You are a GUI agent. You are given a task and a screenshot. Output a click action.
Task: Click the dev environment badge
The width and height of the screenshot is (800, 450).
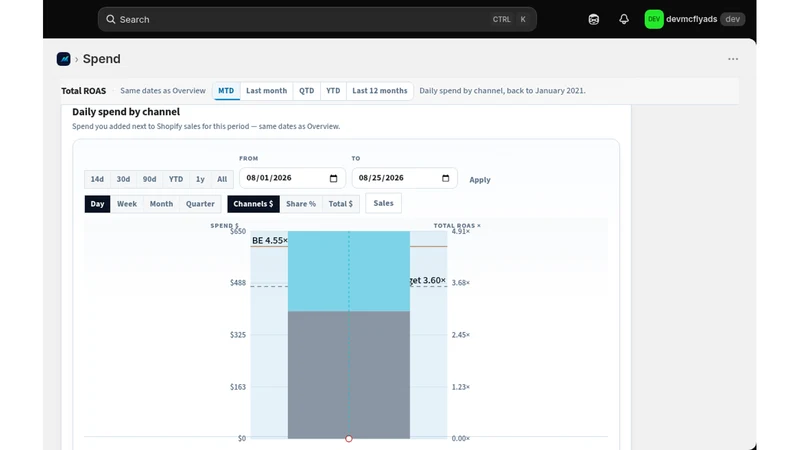733,19
